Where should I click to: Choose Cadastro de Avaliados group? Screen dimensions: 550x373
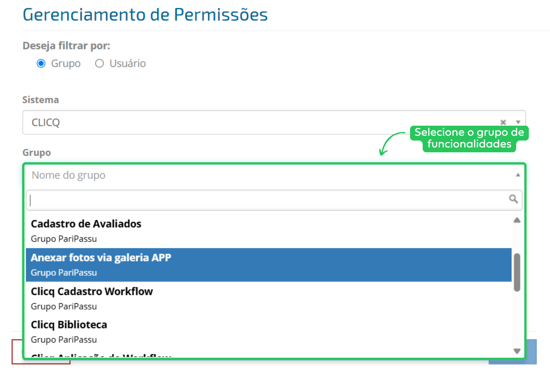tap(268, 231)
